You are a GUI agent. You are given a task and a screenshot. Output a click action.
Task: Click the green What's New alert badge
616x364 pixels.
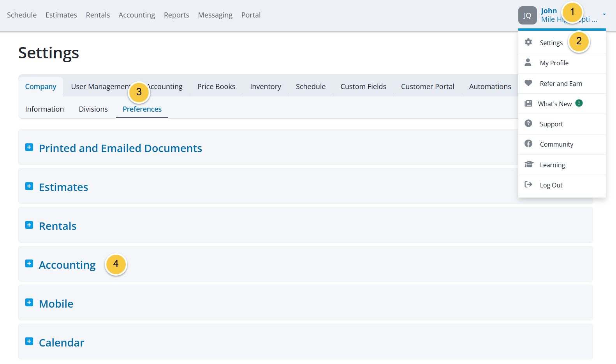coord(579,103)
